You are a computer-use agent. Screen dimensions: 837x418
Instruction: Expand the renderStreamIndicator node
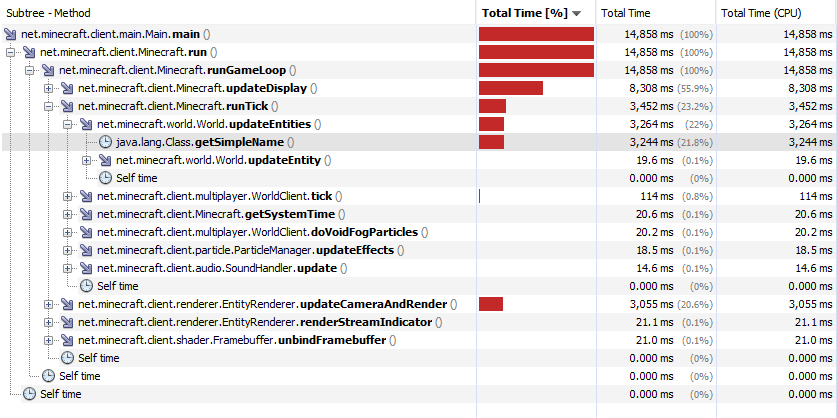(x=49, y=322)
